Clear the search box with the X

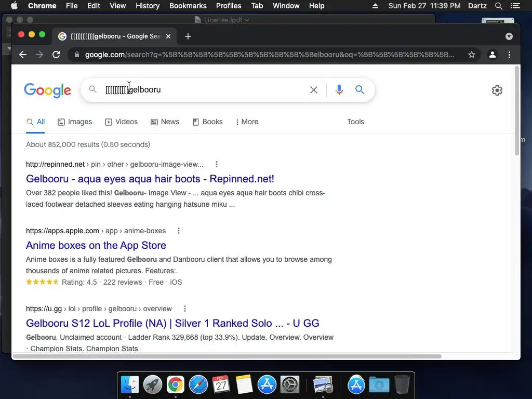(x=314, y=90)
